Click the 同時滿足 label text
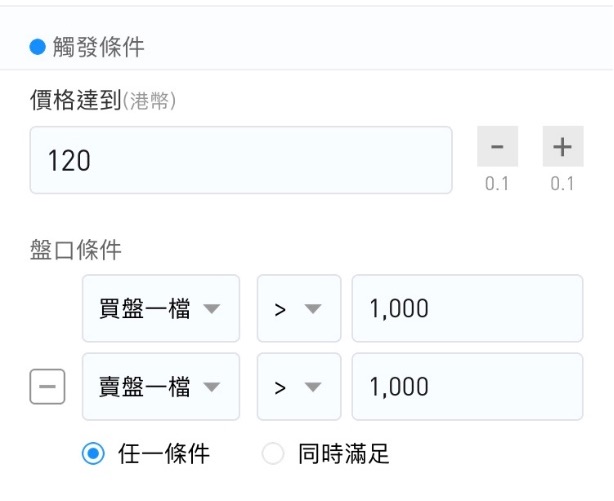 (x=343, y=454)
